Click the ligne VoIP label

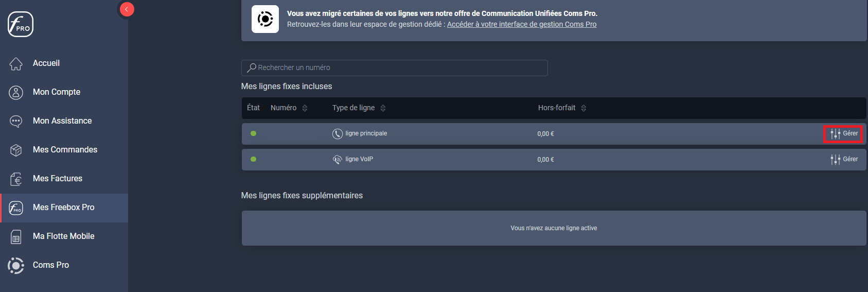pyautogui.click(x=359, y=159)
